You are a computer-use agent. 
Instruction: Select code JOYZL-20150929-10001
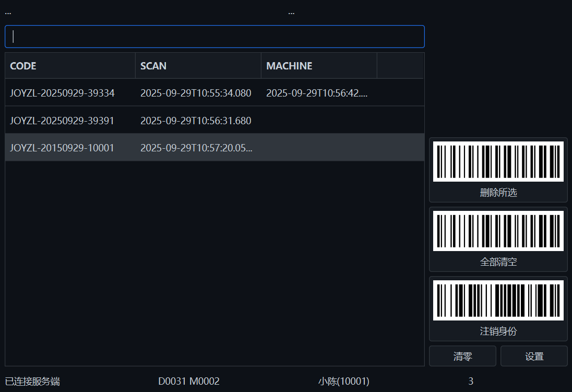[x=62, y=148]
